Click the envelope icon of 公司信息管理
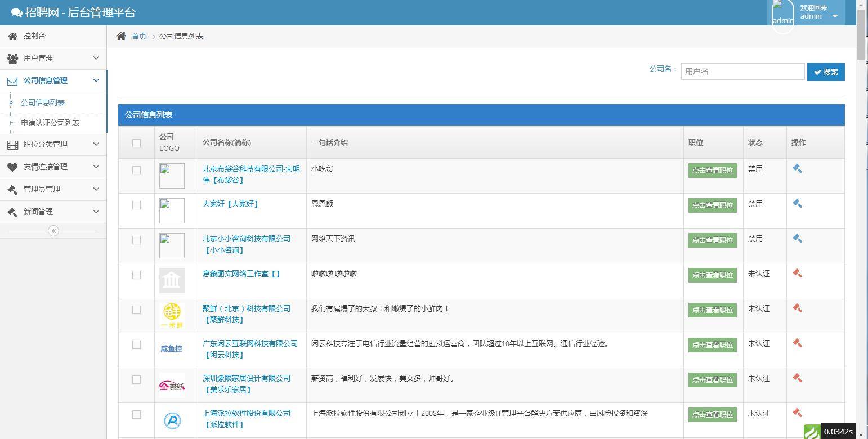Screen dimensions: 868x439 (x=12, y=80)
